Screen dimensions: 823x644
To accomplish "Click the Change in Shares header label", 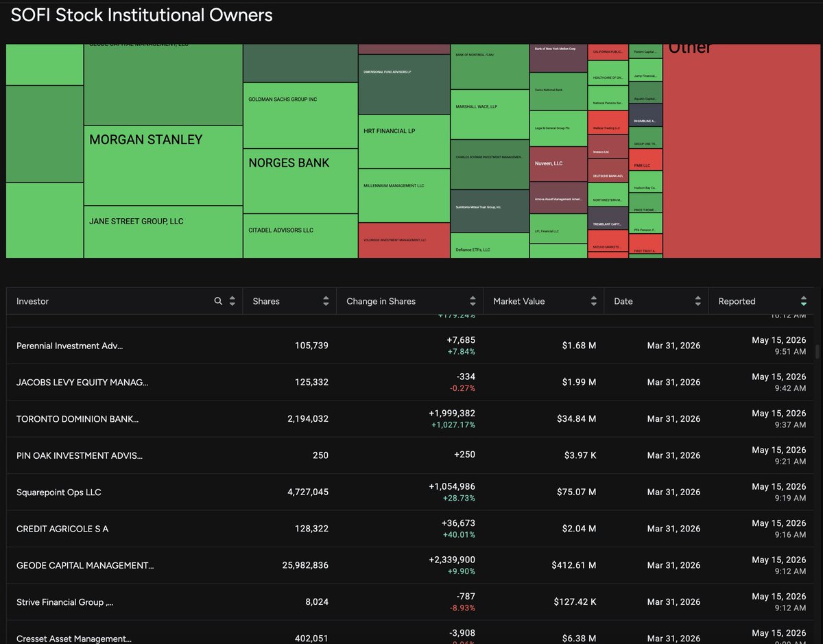I will point(381,301).
